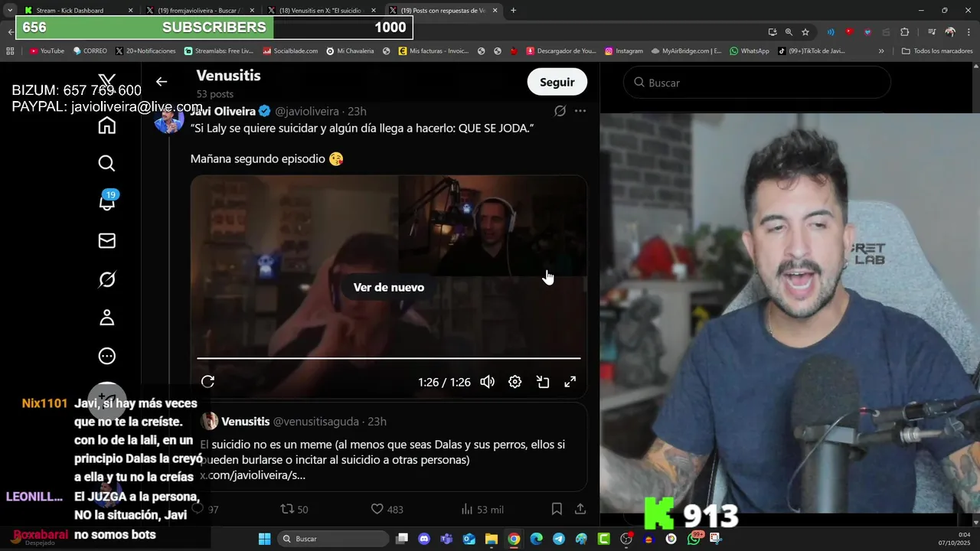This screenshot has width=980, height=551.
Task: Open the Instagram bookmark
Action: [x=624, y=51]
